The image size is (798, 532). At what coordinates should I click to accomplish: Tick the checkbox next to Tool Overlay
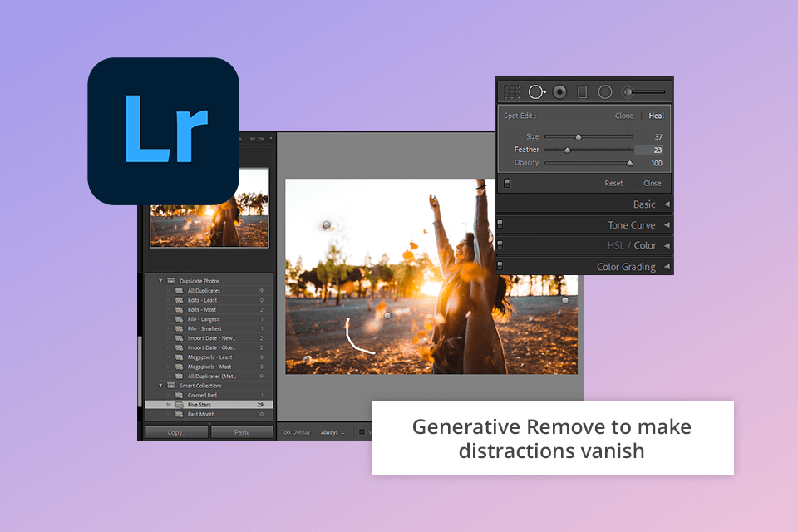tap(362, 432)
